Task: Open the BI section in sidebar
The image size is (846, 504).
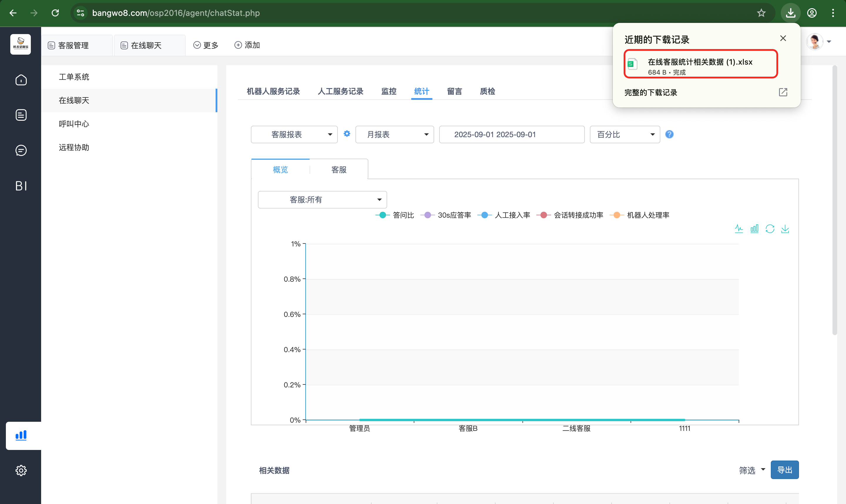Action: click(x=21, y=186)
